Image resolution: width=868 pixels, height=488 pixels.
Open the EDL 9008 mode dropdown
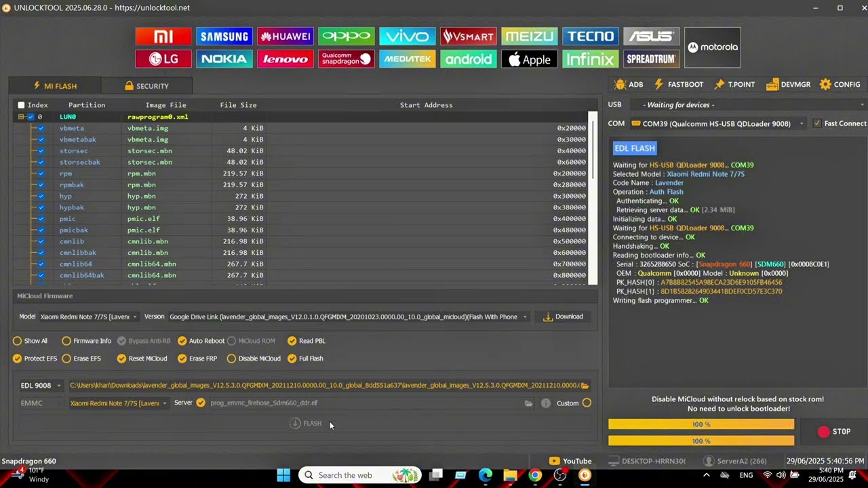41,386
